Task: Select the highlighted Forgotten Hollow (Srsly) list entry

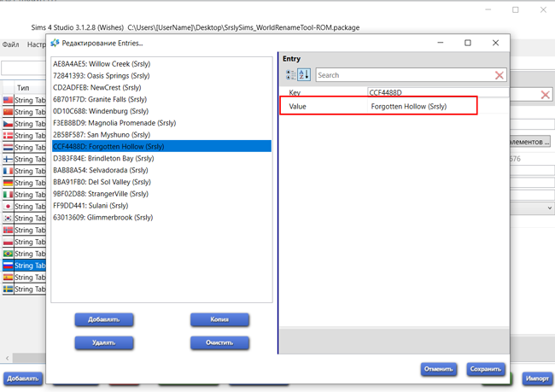Action: pyautogui.click(x=161, y=146)
